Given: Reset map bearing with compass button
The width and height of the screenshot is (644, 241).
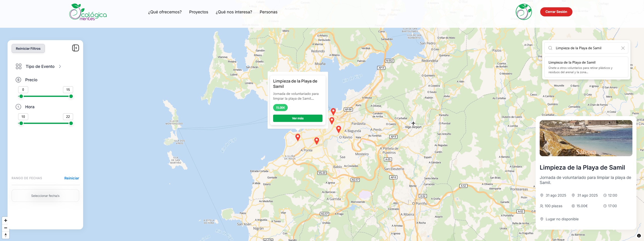Looking at the screenshot, I should [x=6, y=235].
